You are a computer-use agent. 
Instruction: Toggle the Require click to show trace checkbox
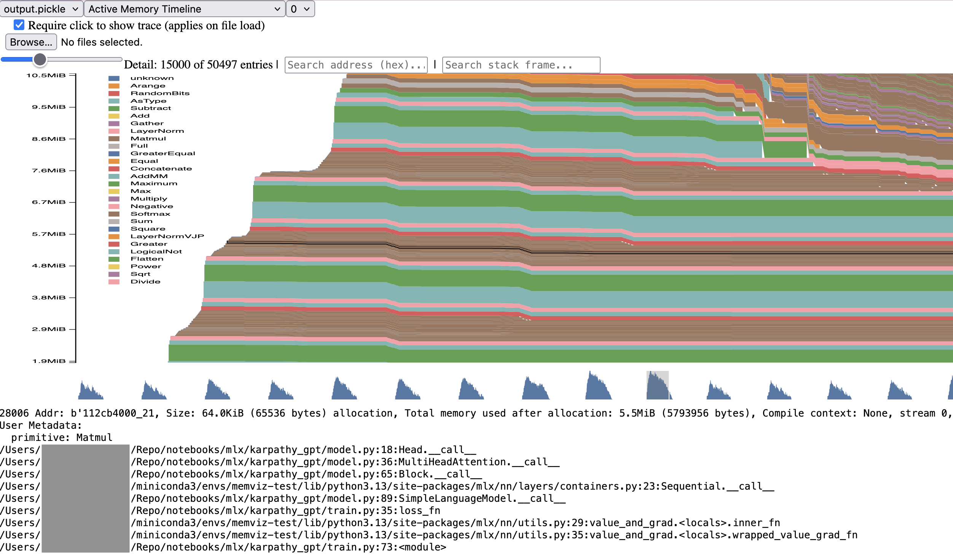(19, 25)
